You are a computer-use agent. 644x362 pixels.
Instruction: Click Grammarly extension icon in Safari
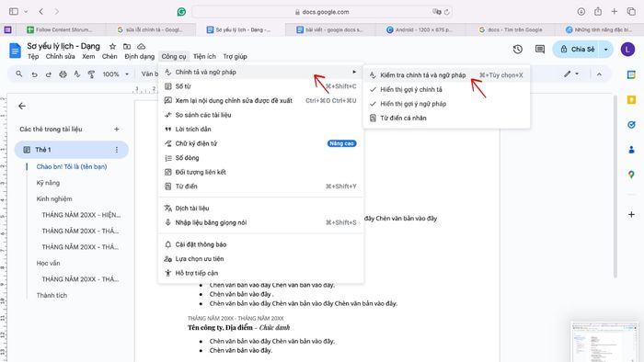coord(181,12)
